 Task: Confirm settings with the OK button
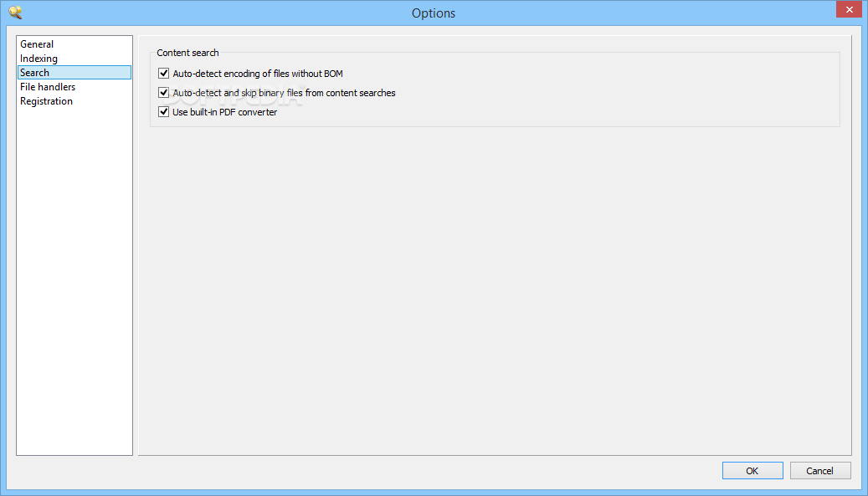pos(752,471)
